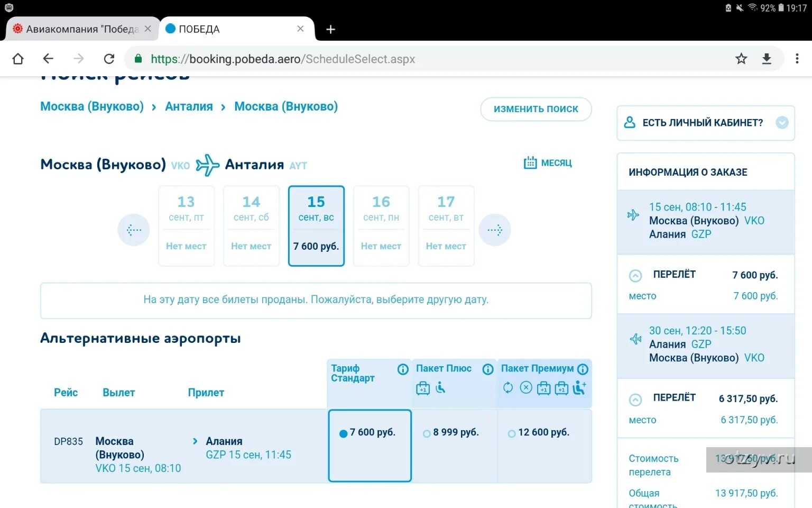Tap the download icon in the toolbar
Viewport: 812px width, 508px height.
(x=767, y=59)
